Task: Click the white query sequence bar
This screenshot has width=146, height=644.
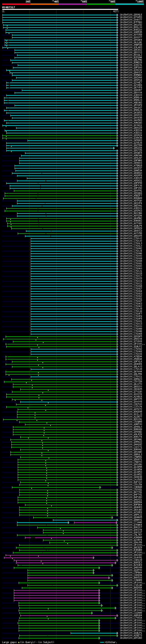Action: (x=60, y=10)
